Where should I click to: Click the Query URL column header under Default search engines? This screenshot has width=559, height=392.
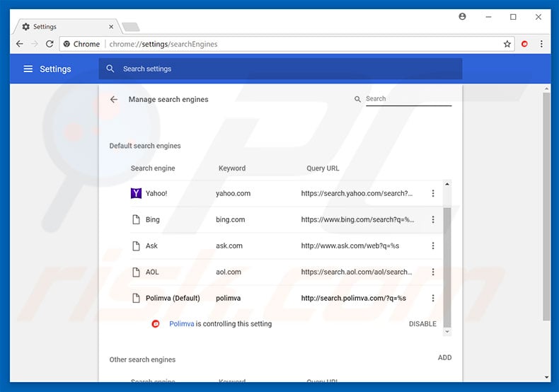point(323,168)
